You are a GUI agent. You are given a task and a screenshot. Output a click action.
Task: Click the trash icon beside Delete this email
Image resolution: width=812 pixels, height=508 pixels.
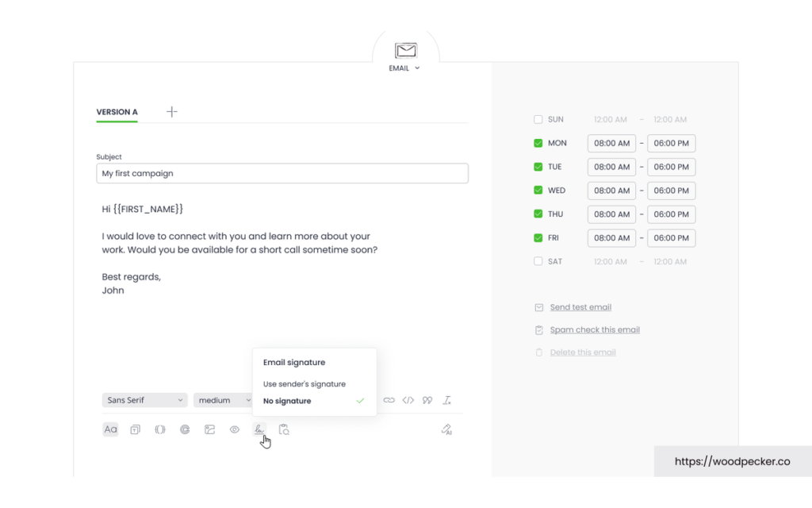point(539,352)
